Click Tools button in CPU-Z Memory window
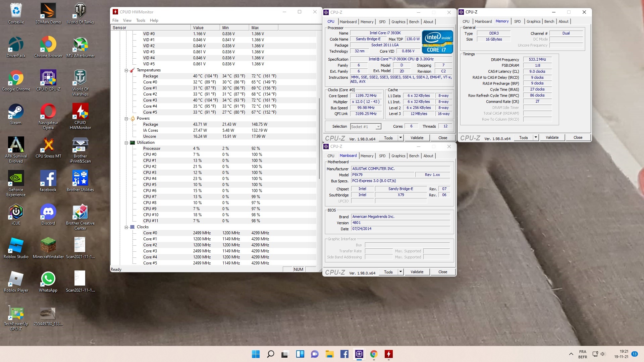Viewport: 644px width, 362px height. (523, 137)
